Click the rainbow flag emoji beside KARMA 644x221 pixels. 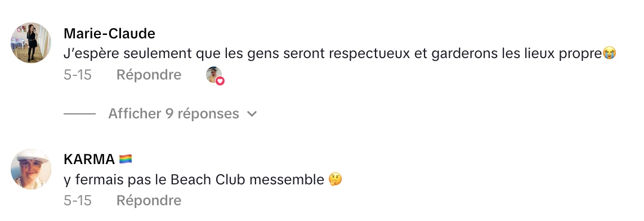point(126,160)
